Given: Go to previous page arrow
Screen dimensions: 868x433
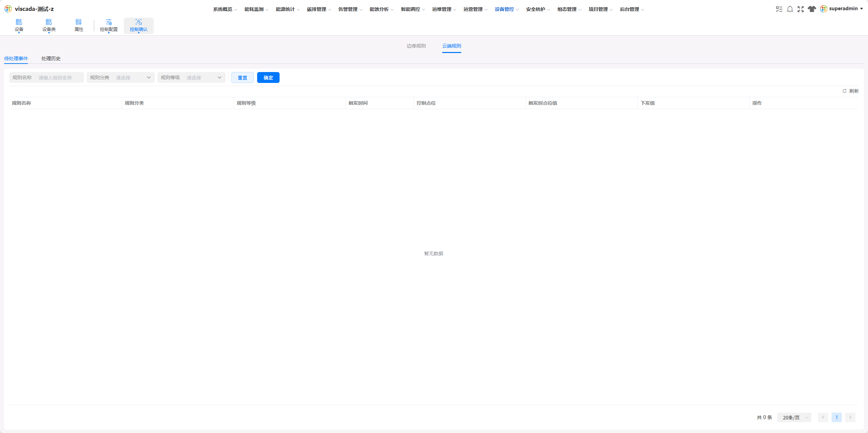Looking at the screenshot, I should (823, 417).
